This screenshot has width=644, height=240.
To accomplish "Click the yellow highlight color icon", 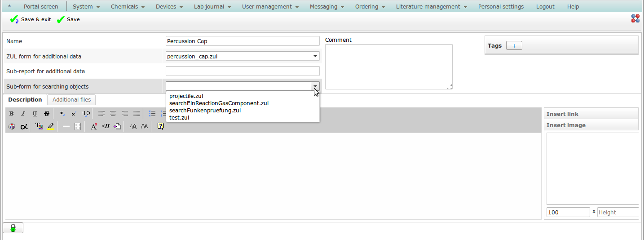I will click(51, 127).
